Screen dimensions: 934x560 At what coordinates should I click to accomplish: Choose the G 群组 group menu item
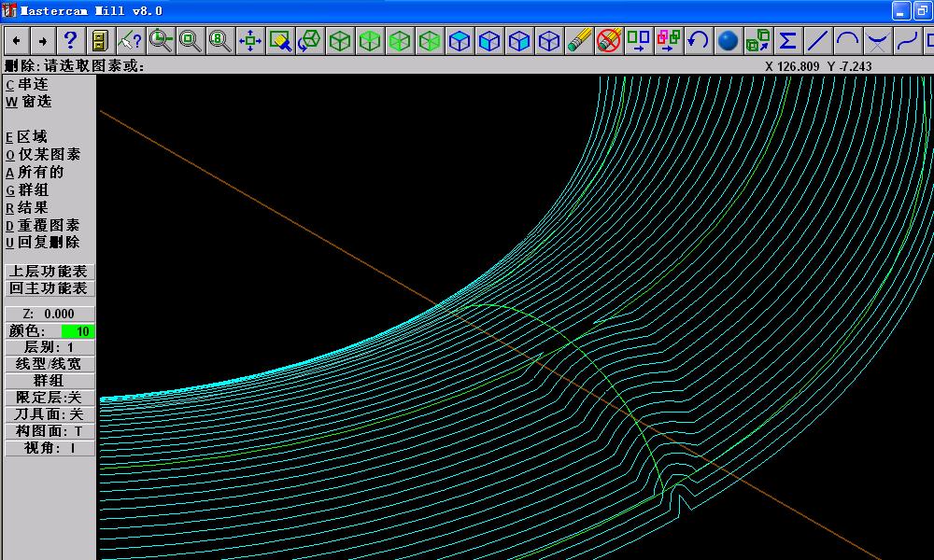click(27, 190)
